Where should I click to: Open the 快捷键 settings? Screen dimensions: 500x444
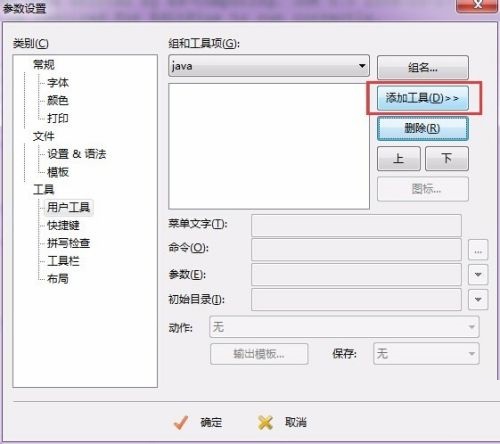coord(63,225)
